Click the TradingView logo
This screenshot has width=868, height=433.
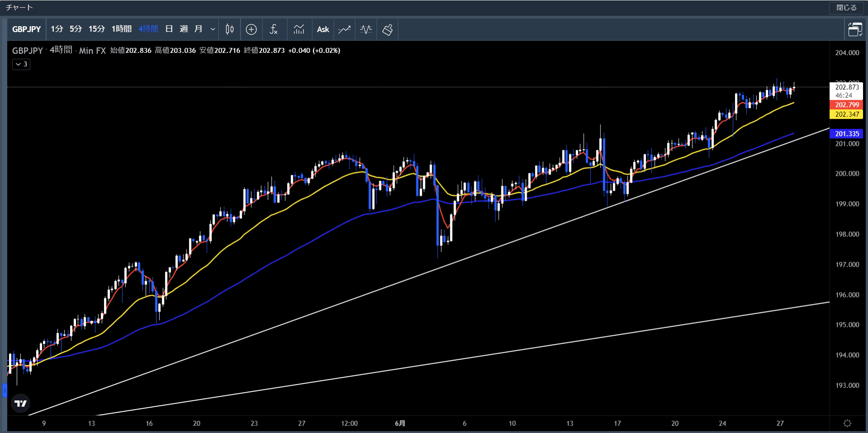21,403
